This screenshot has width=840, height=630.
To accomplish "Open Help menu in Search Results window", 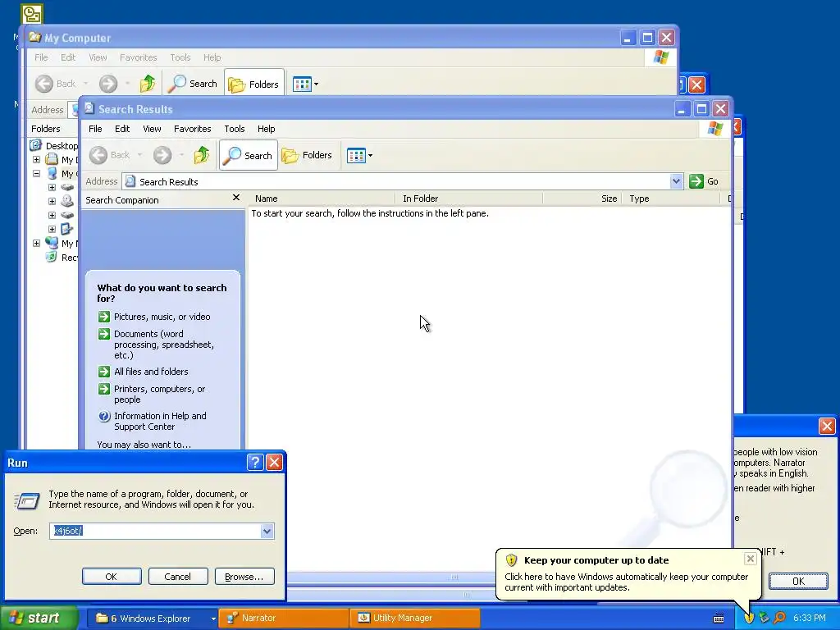I will coord(267,129).
